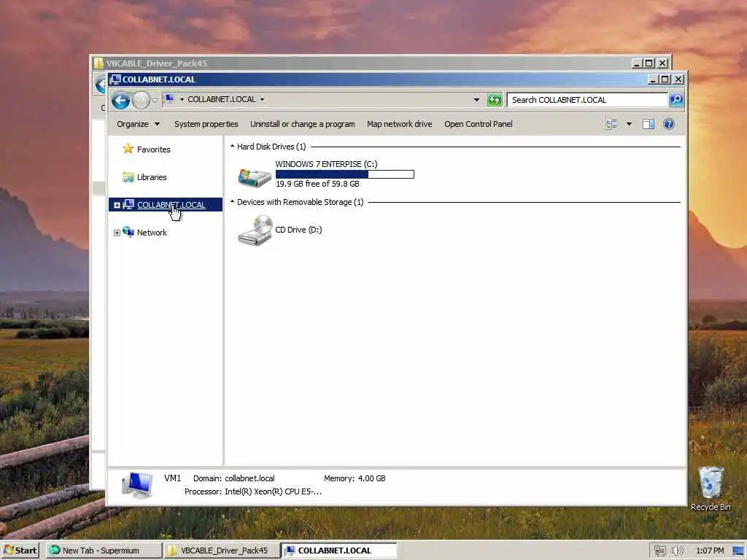The width and height of the screenshot is (747, 560).
Task: Switch to New Tab - Supermium taskbar button
Action: pos(104,551)
